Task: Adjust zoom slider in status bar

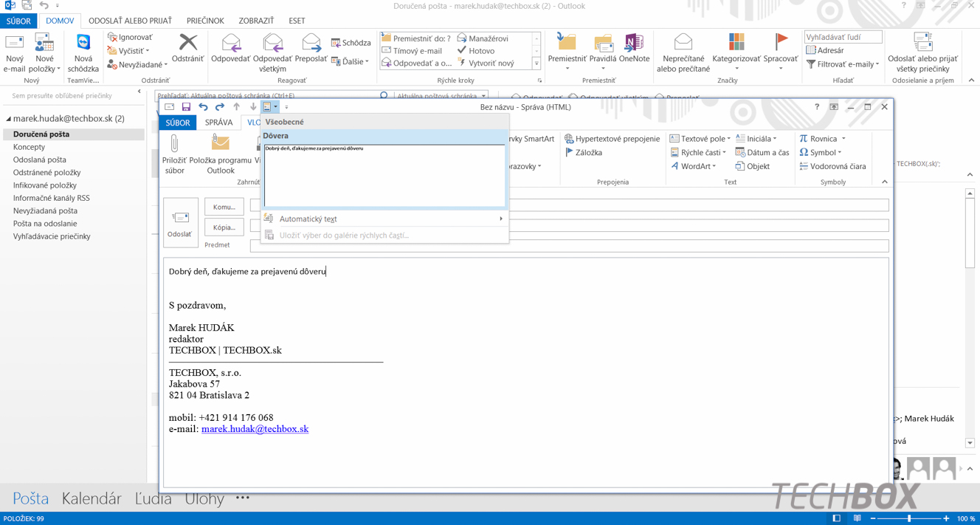Action: [909, 518]
